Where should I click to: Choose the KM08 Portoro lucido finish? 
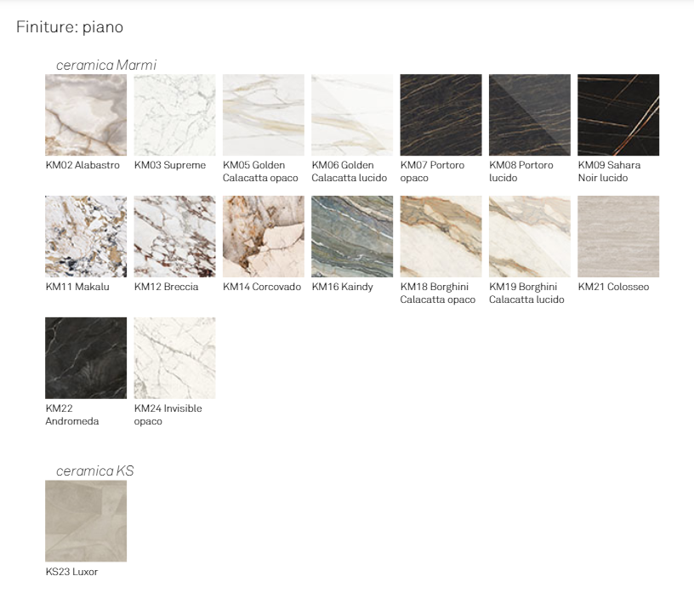coord(530,115)
